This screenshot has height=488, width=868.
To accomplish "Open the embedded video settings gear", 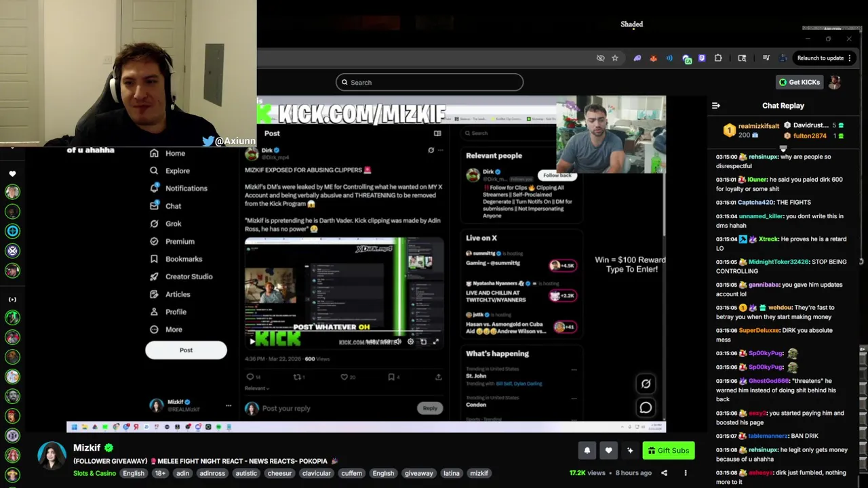I will [410, 342].
